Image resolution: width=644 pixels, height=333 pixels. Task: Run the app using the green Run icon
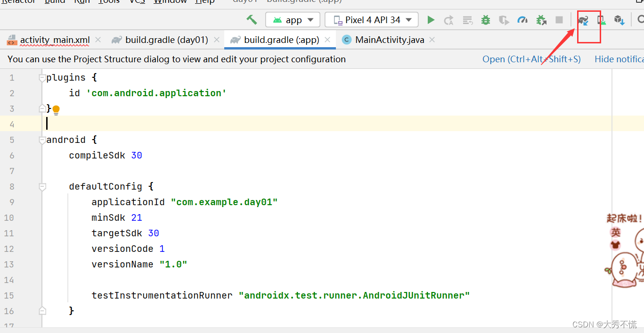(x=430, y=19)
